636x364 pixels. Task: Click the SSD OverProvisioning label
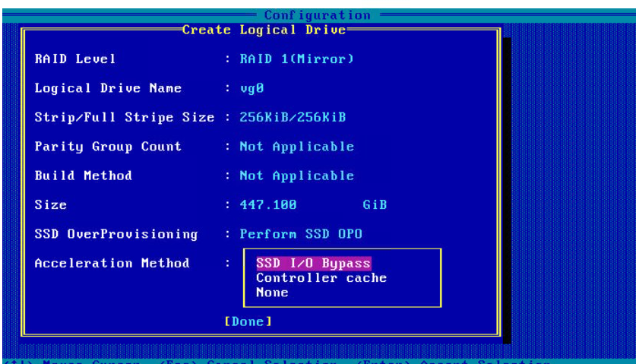(116, 234)
